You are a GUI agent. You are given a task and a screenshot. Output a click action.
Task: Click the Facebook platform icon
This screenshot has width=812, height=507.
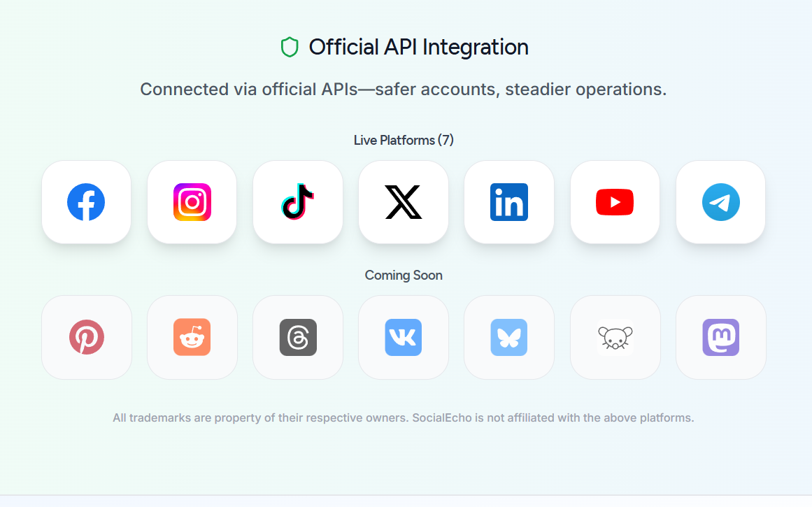pos(86,202)
